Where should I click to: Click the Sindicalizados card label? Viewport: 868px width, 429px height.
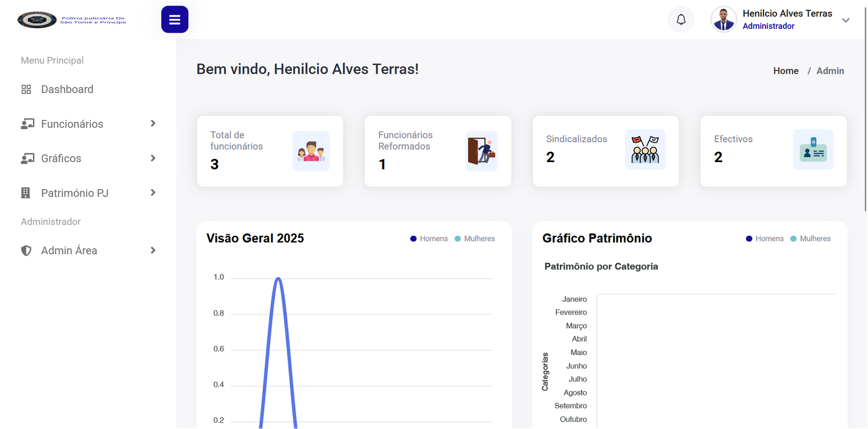(576, 139)
